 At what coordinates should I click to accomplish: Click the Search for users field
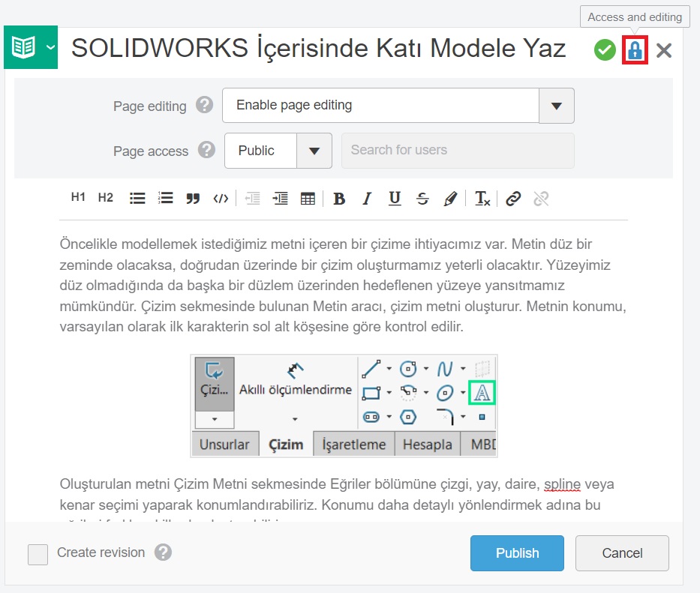(458, 151)
